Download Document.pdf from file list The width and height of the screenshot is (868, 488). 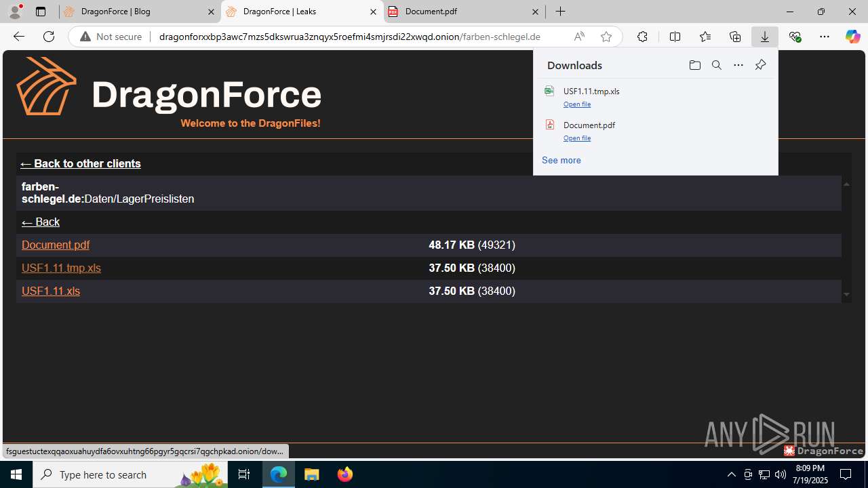pyautogui.click(x=56, y=245)
